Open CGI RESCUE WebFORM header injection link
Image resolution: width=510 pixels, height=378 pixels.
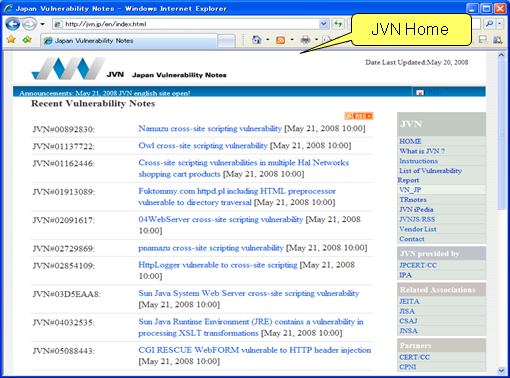(255, 350)
